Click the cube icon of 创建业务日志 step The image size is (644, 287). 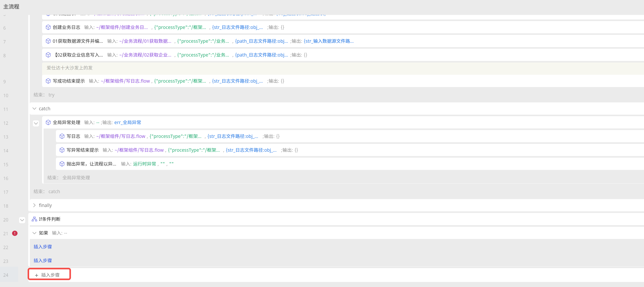click(48, 27)
